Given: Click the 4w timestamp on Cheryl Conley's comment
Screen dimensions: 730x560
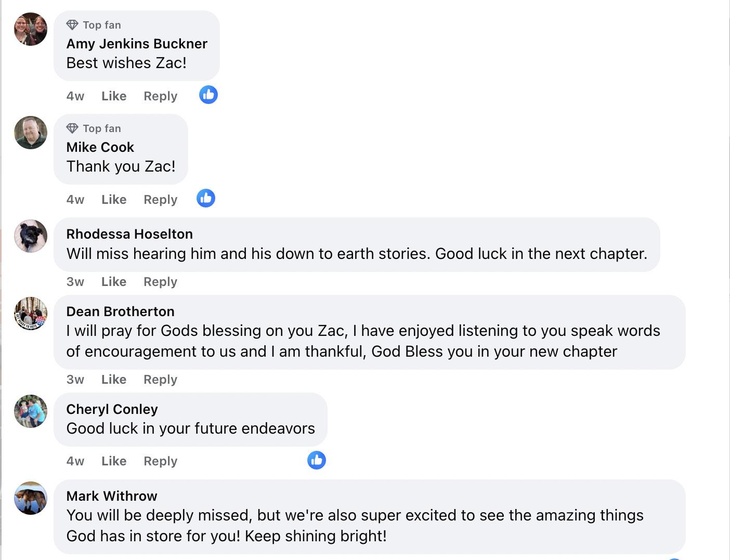Looking at the screenshot, I should 75,461.
